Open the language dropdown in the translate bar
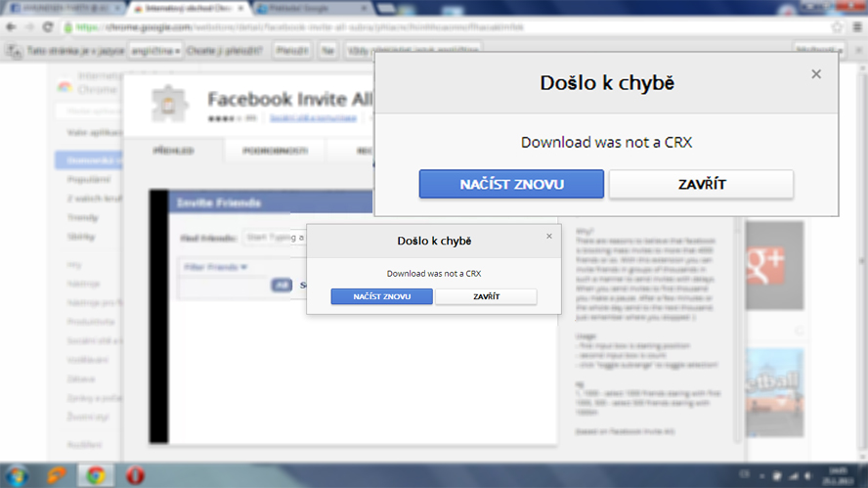Image resolution: width=868 pixels, height=488 pixels. 155,50
